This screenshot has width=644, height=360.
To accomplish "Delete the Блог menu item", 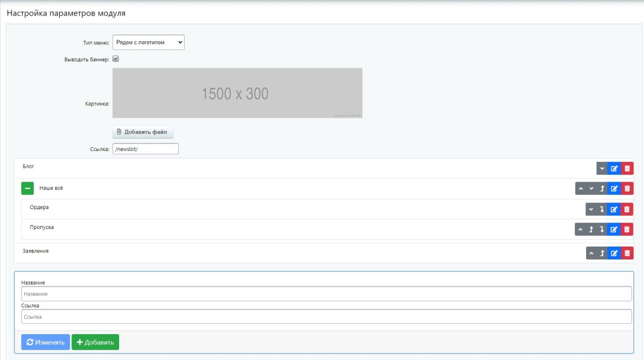I will [627, 169].
